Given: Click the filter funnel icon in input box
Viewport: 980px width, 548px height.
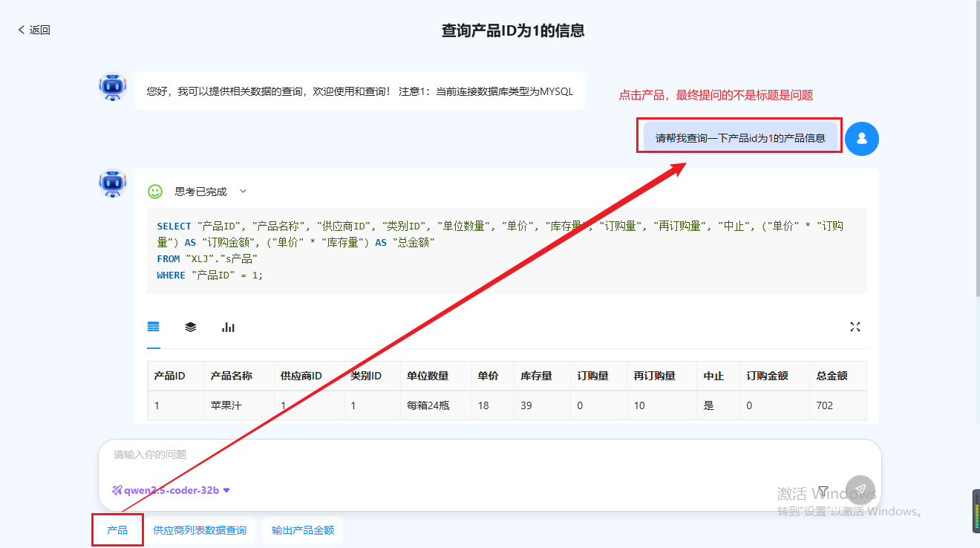Looking at the screenshot, I should [823, 490].
